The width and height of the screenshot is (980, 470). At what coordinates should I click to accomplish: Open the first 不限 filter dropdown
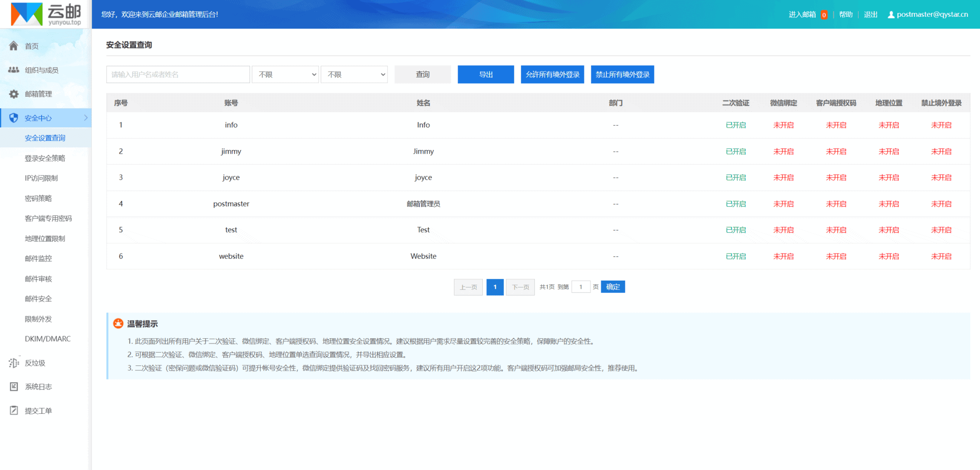285,74
